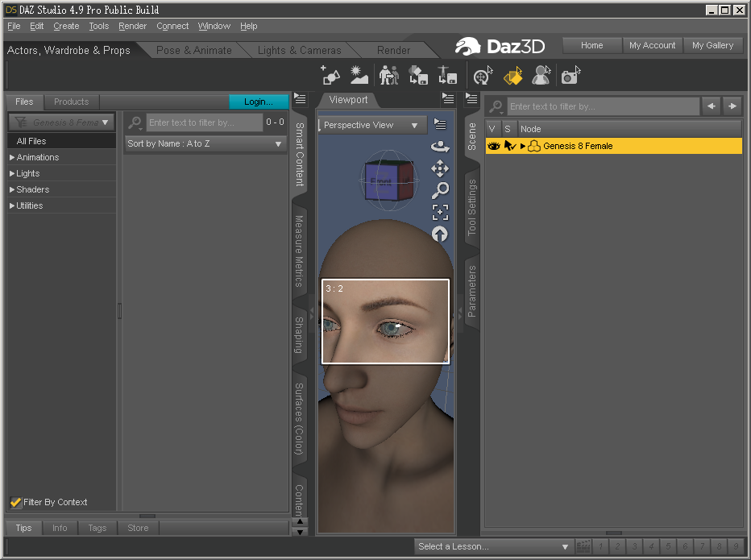
Task: Click the T-shape save preset toolbar icon
Action: pos(447,75)
